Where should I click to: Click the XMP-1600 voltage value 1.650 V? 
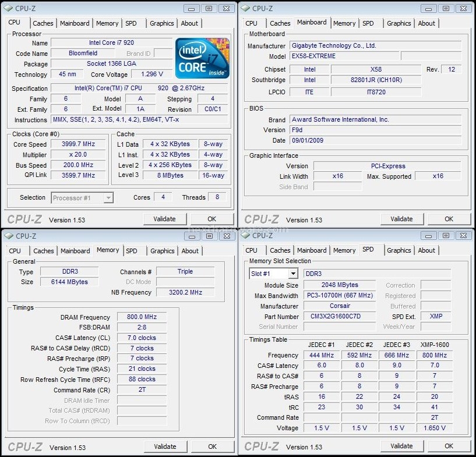click(x=435, y=428)
